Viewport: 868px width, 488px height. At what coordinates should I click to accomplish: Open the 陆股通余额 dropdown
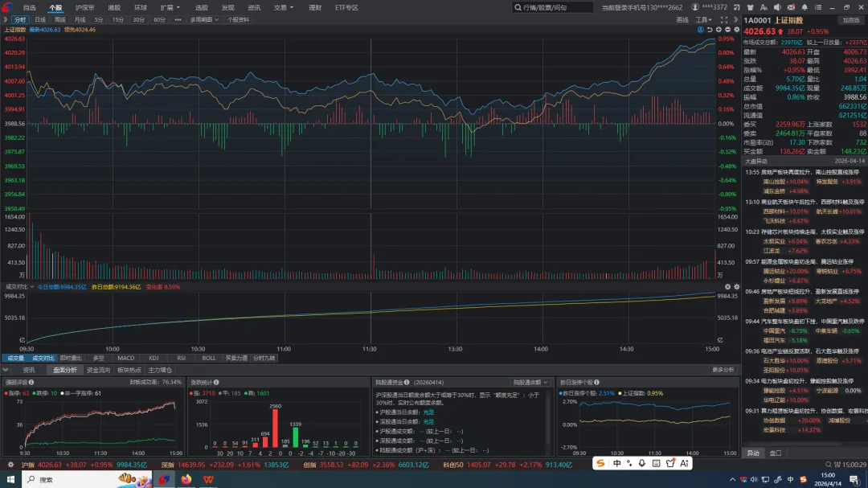(530, 382)
